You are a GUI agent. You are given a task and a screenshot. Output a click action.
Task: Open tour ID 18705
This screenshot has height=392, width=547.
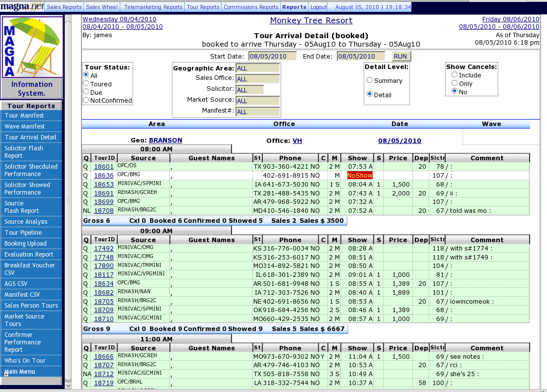coord(104,301)
